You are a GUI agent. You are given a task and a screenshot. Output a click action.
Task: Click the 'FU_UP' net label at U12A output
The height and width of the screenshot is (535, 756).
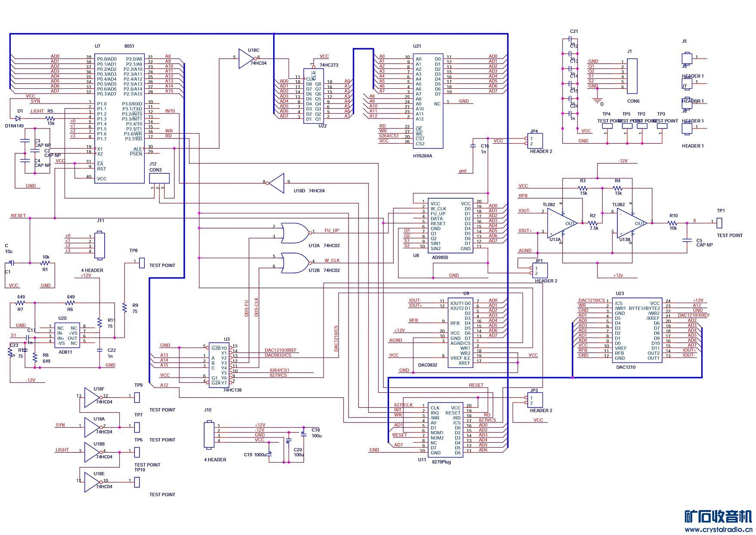[x=332, y=231]
